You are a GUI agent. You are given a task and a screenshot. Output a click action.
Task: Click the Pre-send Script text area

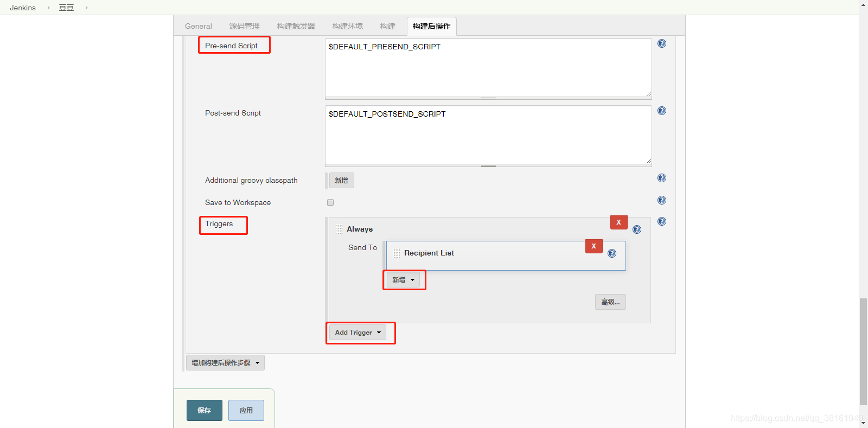488,67
